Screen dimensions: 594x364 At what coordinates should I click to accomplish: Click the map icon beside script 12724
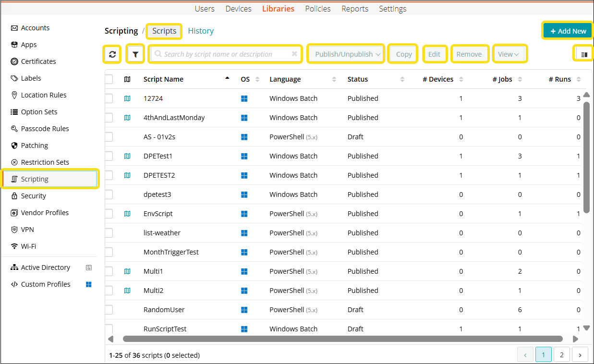tap(127, 98)
